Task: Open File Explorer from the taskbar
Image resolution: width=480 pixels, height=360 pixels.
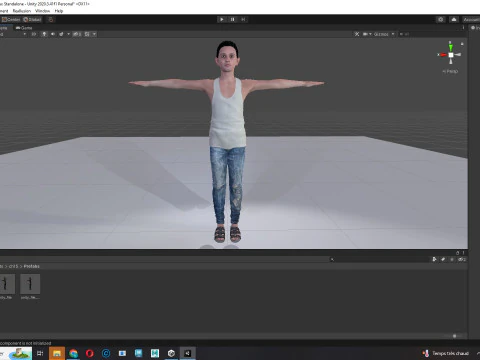Action: 57,353
